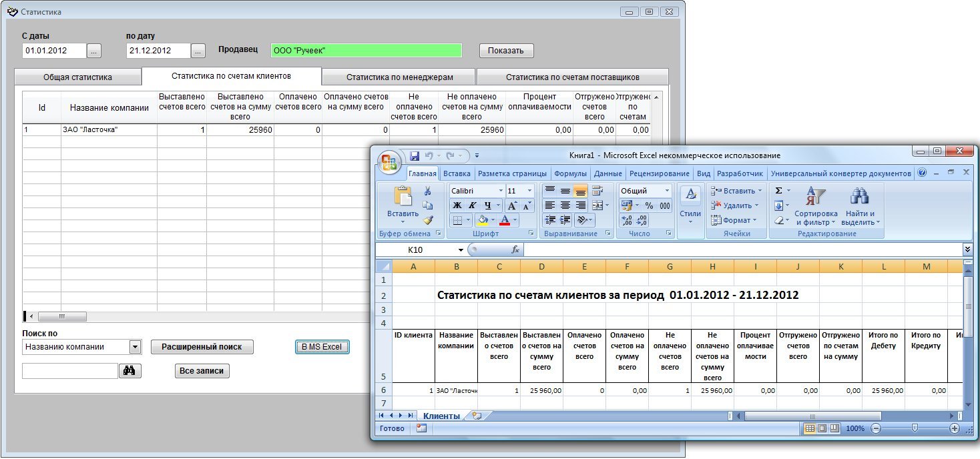980x459 pixels.
Task: Toggle bold formatting in Excel
Action: point(457,205)
